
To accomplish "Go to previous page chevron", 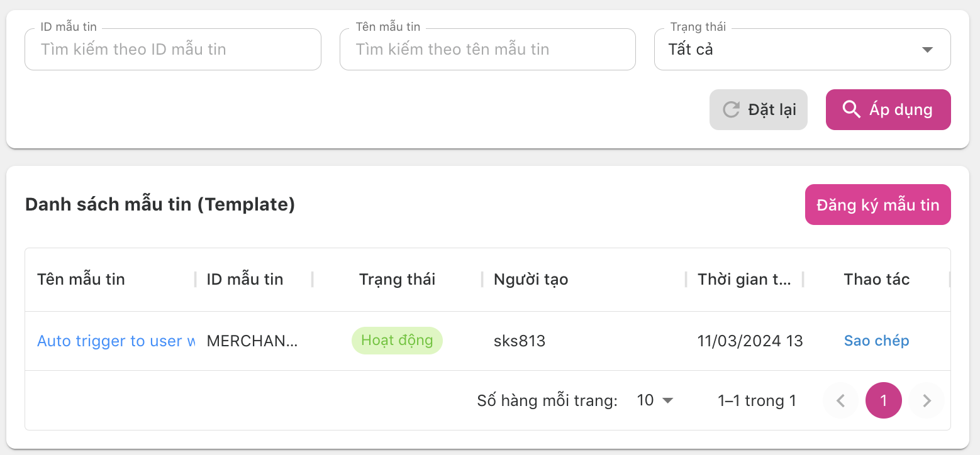I will tap(841, 400).
